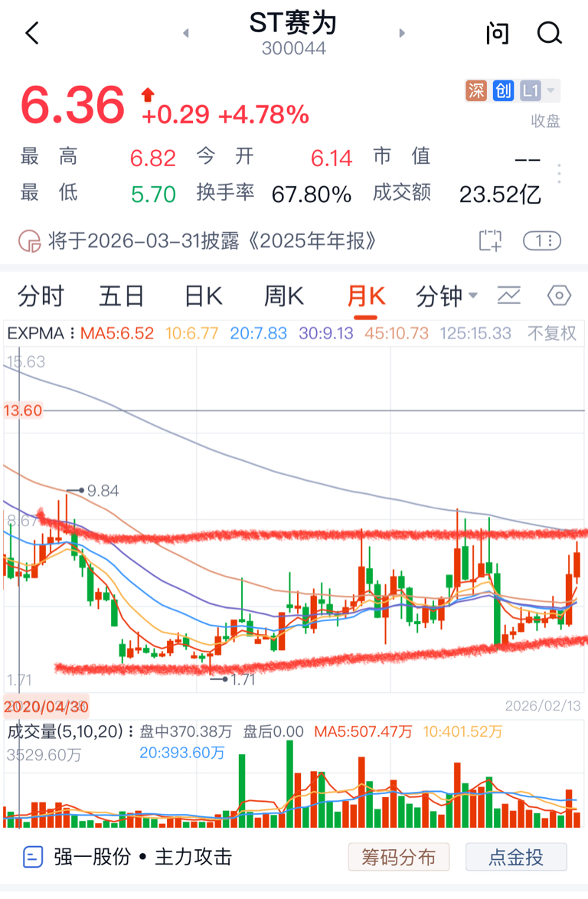Select the 月K chart tab
The width and height of the screenshot is (588, 899).
pyautogui.click(x=366, y=297)
